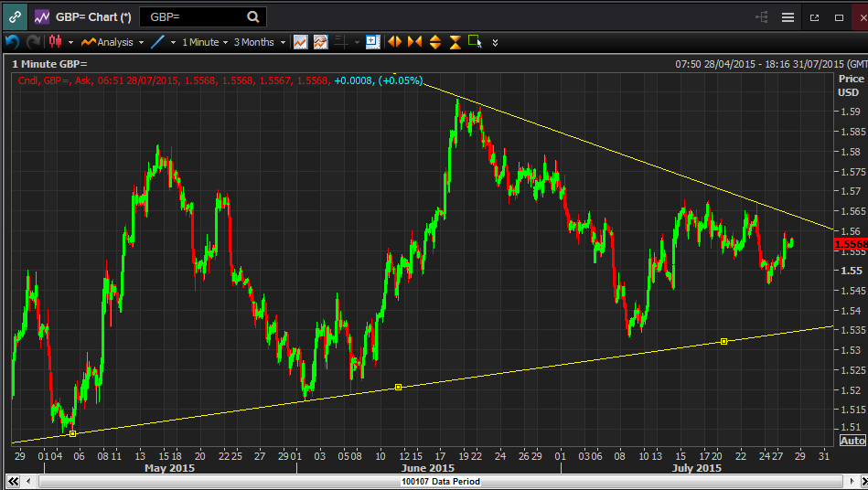Click the chart date range text at top right

(x=771, y=64)
